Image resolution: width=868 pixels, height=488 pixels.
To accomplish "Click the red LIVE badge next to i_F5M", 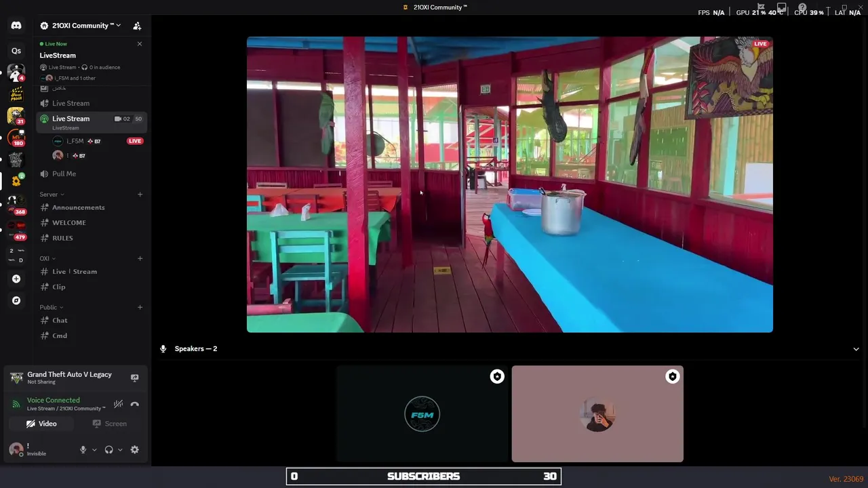I will tap(135, 141).
